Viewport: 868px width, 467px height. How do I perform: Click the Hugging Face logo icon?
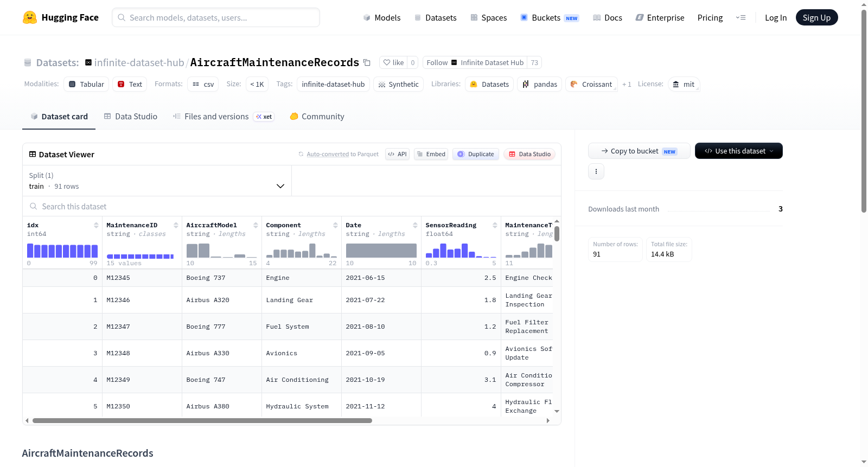[30, 17]
